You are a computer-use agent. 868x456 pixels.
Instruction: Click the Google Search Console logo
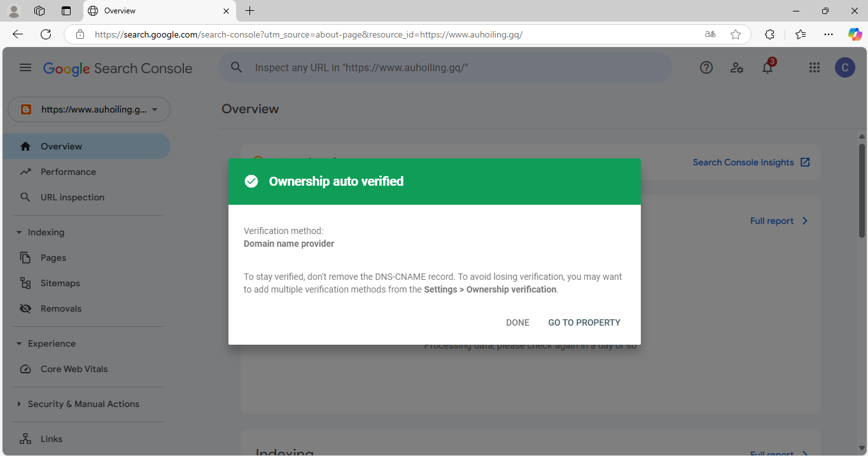tap(118, 69)
